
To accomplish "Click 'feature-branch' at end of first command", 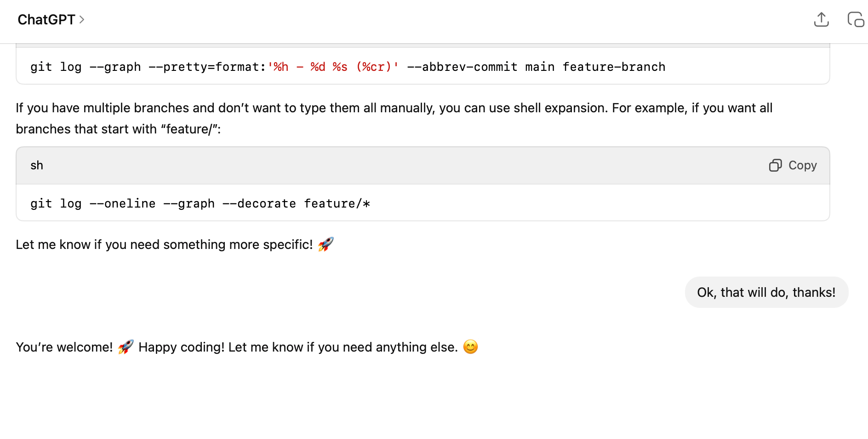I will (x=614, y=67).
